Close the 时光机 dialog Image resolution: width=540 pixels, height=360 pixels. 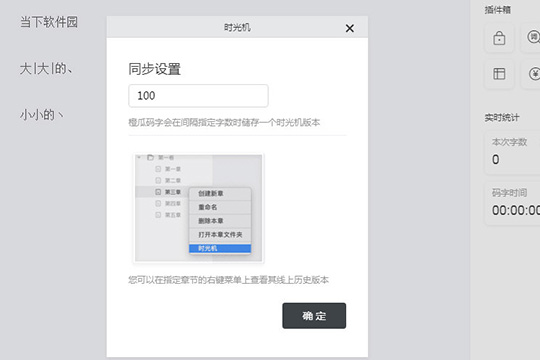(350, 28)
